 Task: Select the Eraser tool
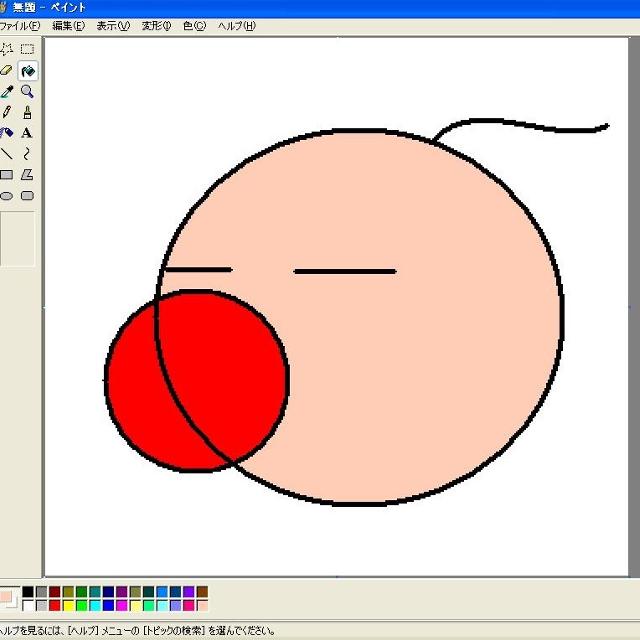[x=6, y=70]
